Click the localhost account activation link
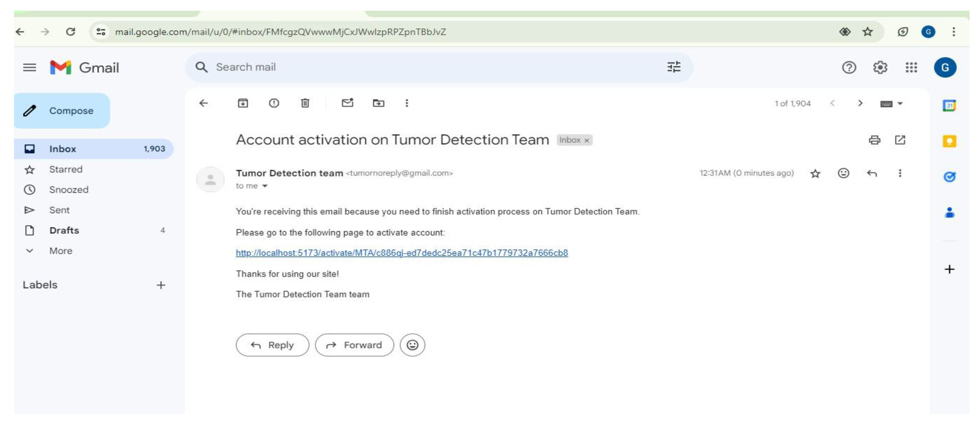Viewport: 980px width, 425px height. (401, 253)
